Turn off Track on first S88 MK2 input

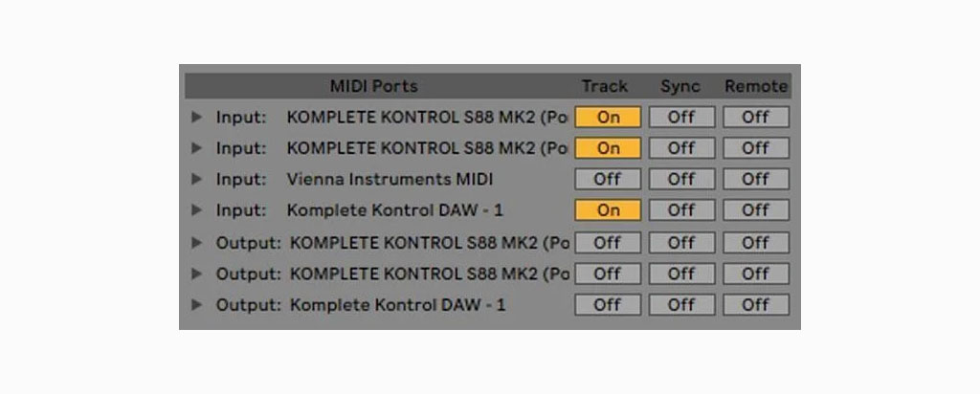(608, 117)
